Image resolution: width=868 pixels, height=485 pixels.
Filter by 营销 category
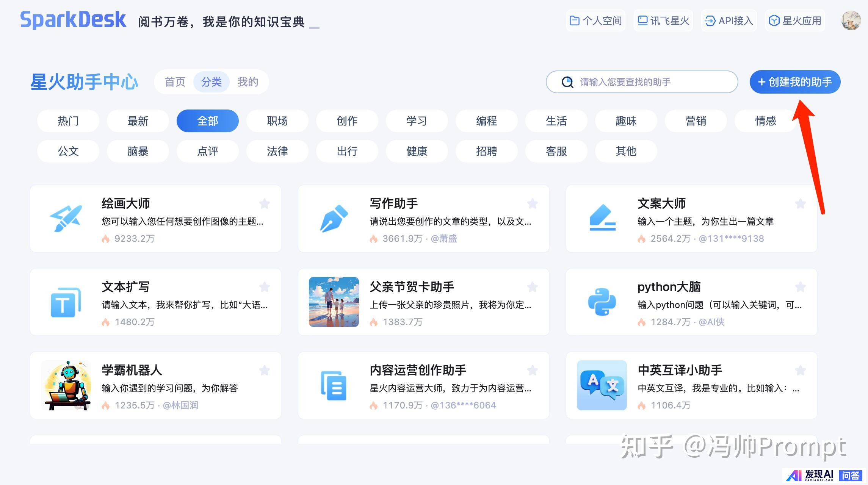(x=696, y=121)
